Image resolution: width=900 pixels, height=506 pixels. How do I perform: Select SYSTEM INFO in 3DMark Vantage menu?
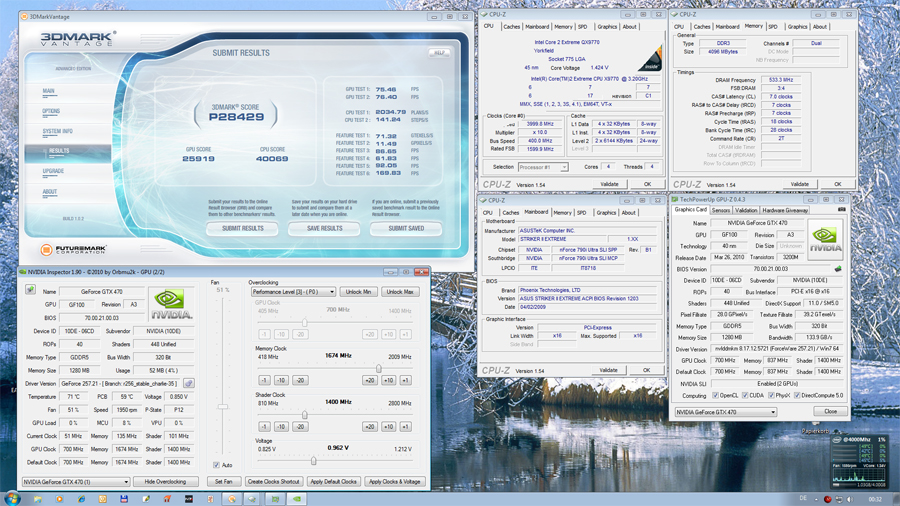[57, 131]
